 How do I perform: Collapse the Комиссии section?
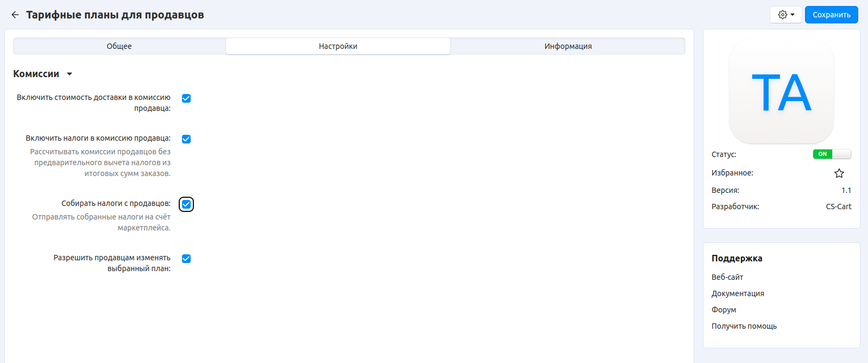click(70, 74)
